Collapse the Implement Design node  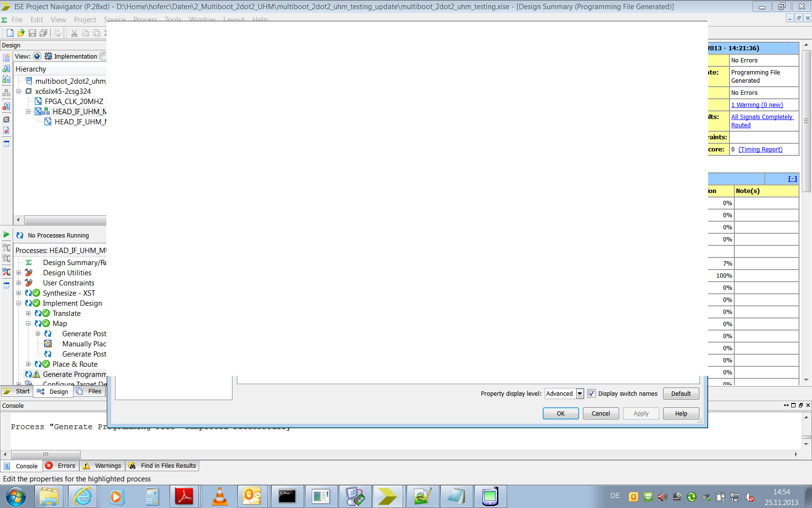(18, 303)
